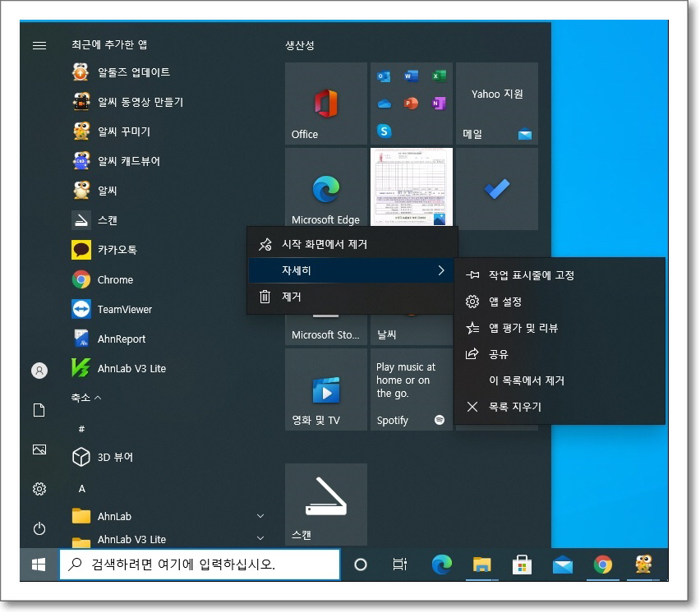Open Documents from Start sidebar

pyautogui.click(x=39, y=410)
